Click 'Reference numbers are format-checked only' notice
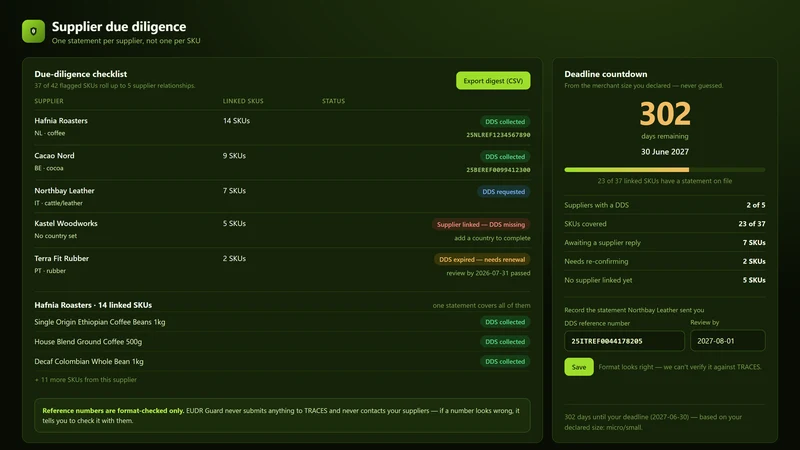The width and height of the screenshot is (800, 450). pos(282,415)
